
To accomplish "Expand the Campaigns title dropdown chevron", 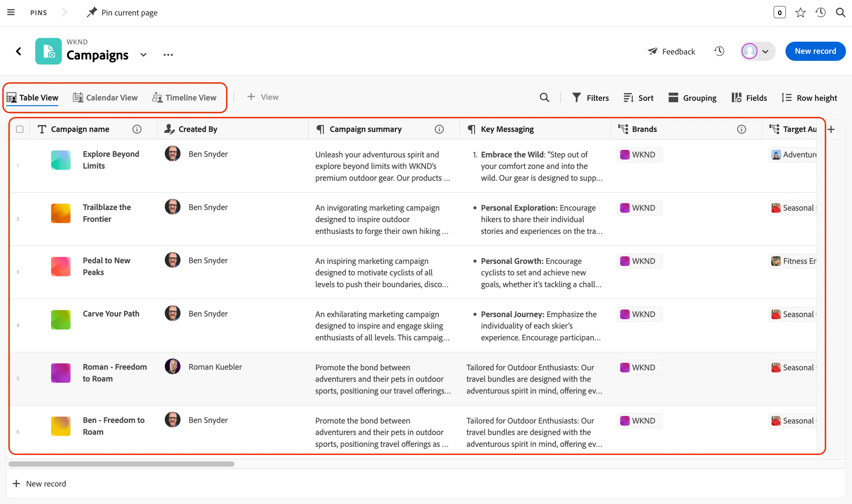I will (143, 55).
